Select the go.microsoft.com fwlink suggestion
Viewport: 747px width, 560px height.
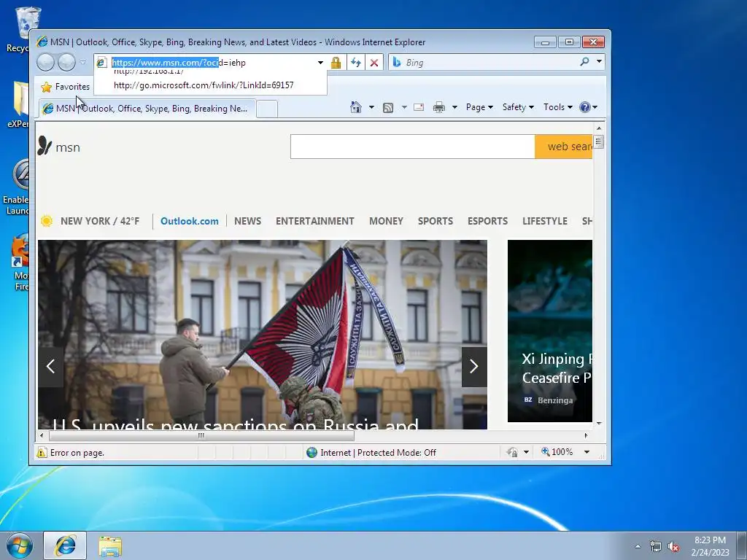[204, 85]
